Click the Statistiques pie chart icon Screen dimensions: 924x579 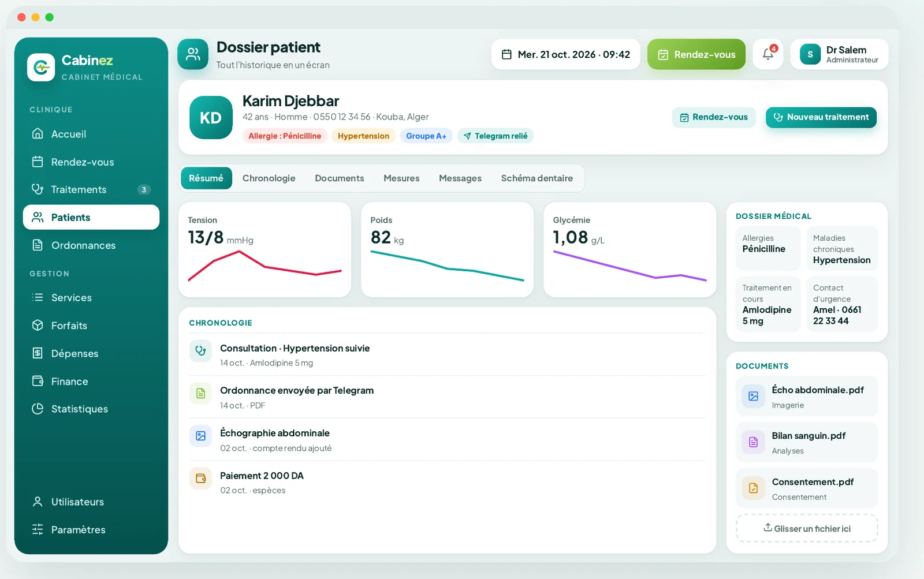click(38, 409)
